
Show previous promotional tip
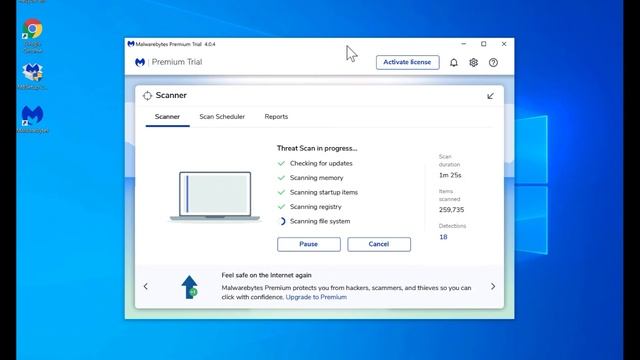click(x=146, y=287)
